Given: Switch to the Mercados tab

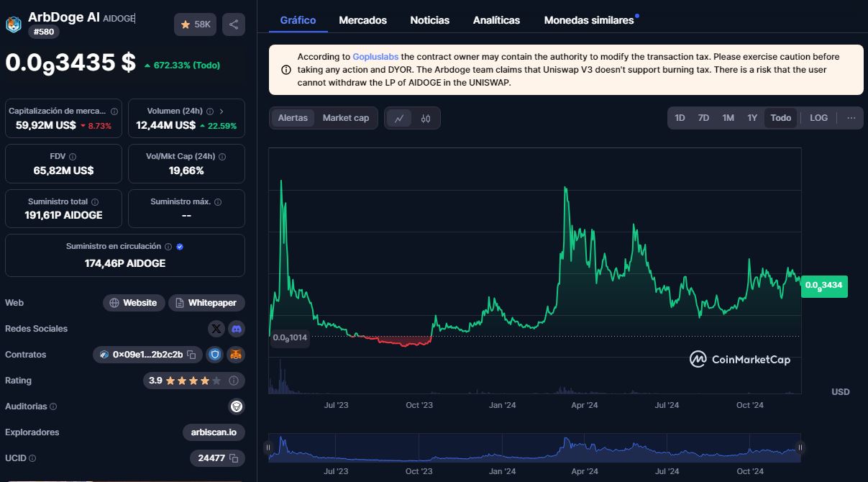Looking at the screenshot, I should pos(362,20).
